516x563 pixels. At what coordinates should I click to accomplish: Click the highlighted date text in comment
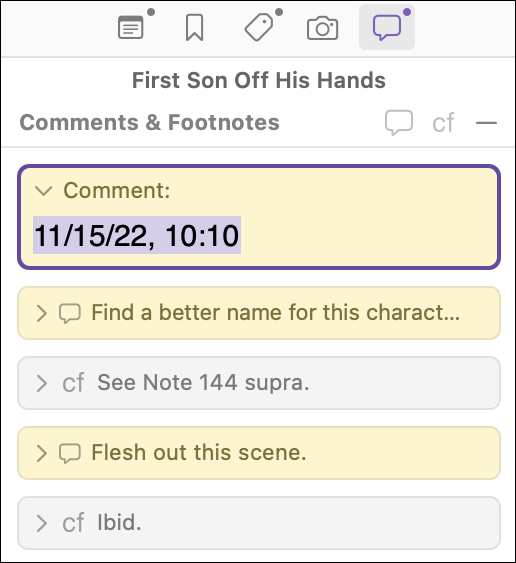137,235
